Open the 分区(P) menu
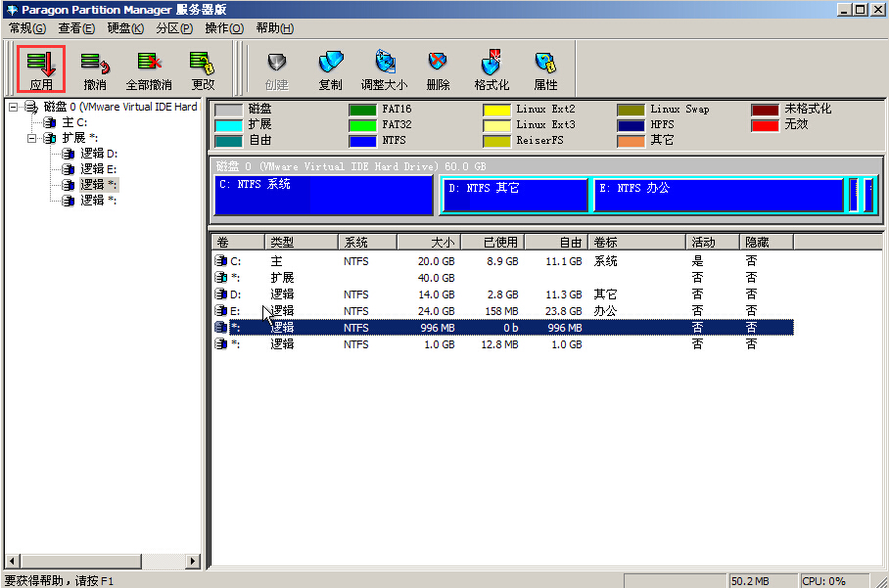 (176, 28)
